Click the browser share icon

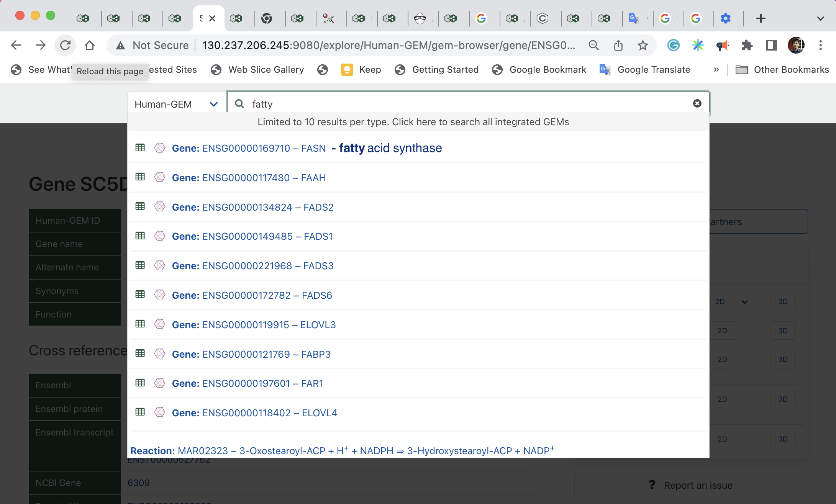(618, 46)
